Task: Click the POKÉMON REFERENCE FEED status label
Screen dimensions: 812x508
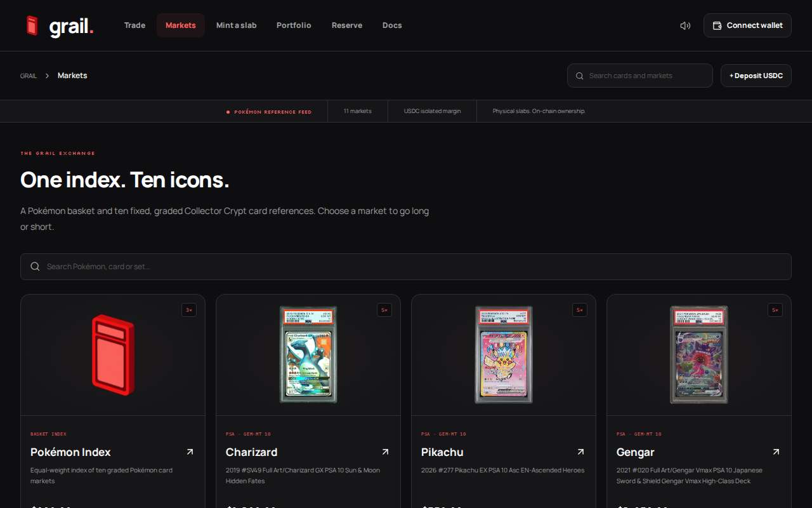Action: (x=273, y=112)
